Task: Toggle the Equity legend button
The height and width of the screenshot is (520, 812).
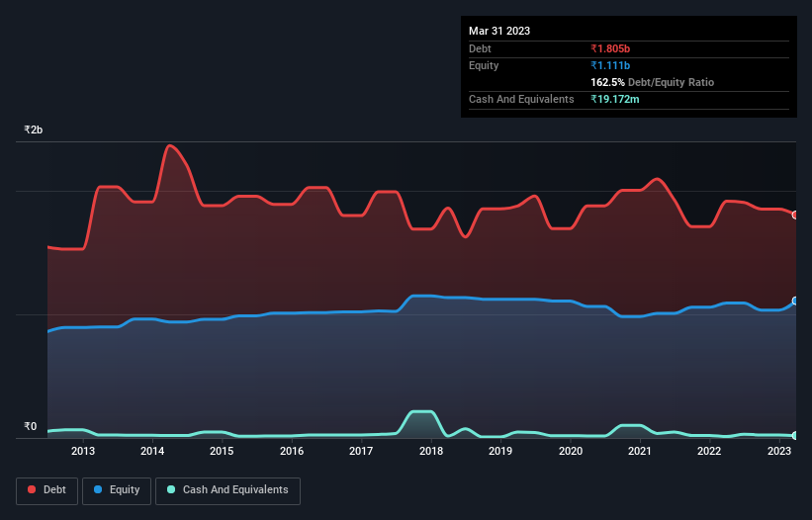Action: [117, 490]
